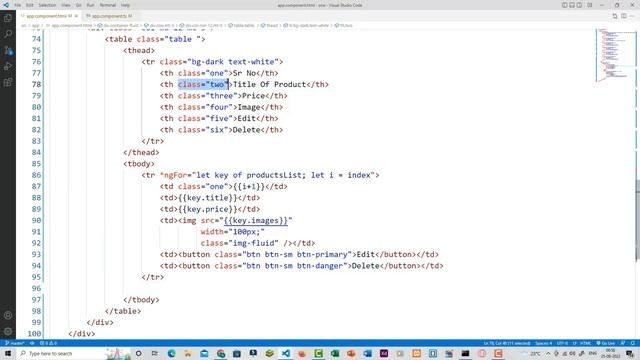Image resolution: width=640 pixels, height=360 pixels.
Task: Open the Source Control view
Action: (x=8, y=50)
